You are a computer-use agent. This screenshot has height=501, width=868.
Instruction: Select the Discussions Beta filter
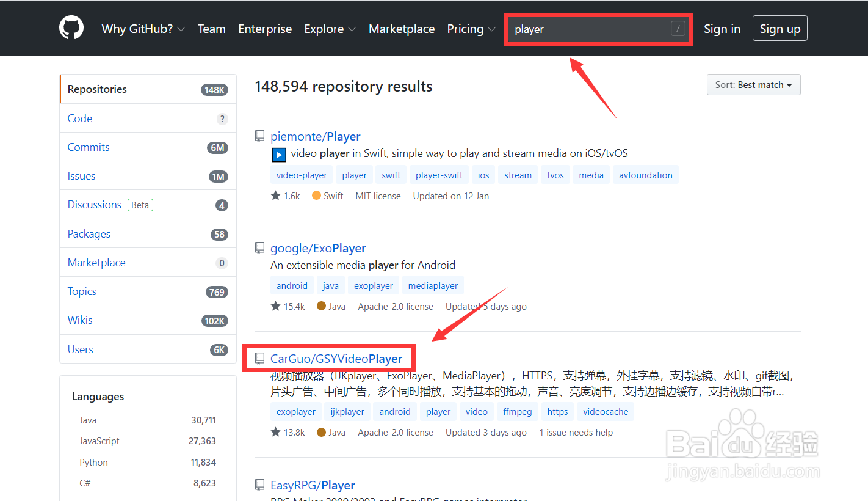tap(148, 205)
